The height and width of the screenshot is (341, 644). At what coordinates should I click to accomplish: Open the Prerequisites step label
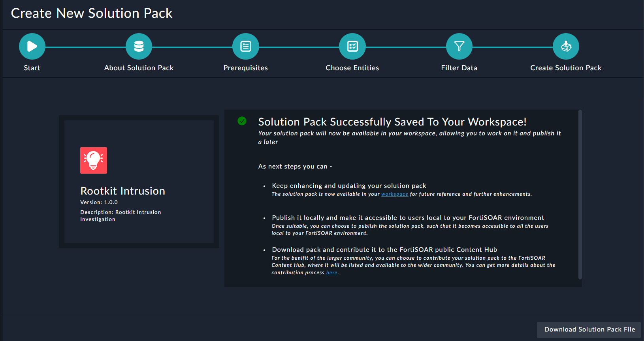[x=245, y=67]
